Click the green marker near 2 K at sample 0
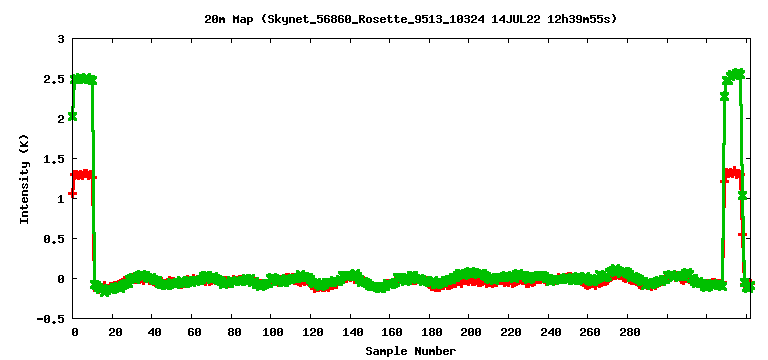The image size is (768, 360). [72, 116]
